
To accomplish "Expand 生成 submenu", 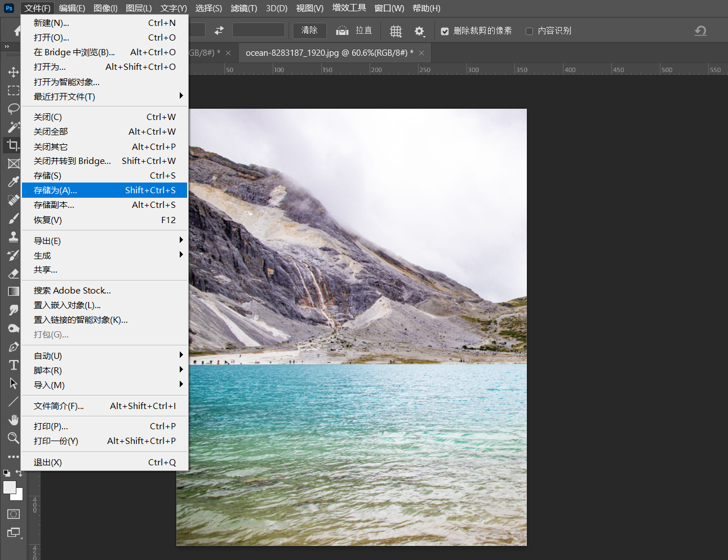I will click(104, 255).
